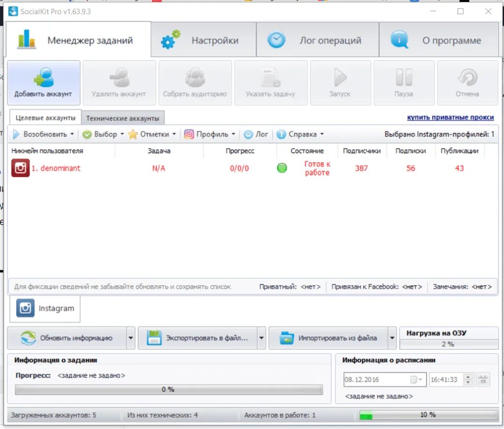Click the SocialKit Pro title bar icon
Screen dimensions: 504x429
[13, 11]
